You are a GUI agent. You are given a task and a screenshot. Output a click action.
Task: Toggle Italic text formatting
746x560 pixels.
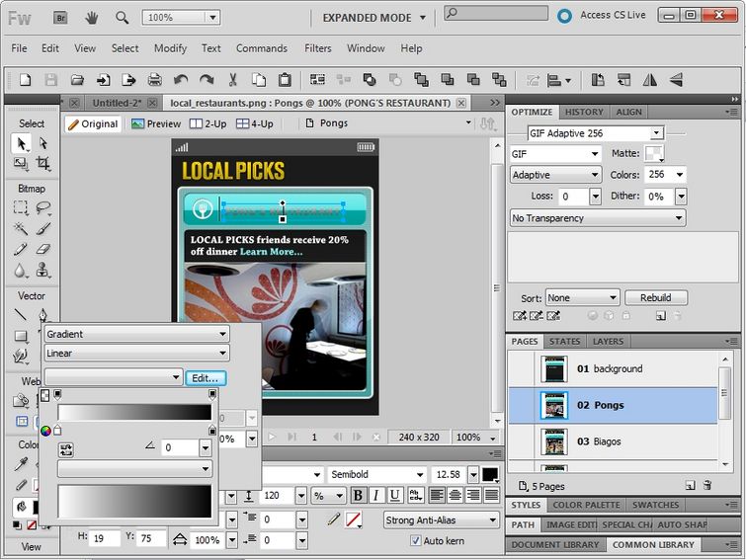pyautogui.click(x=376, y=496)
